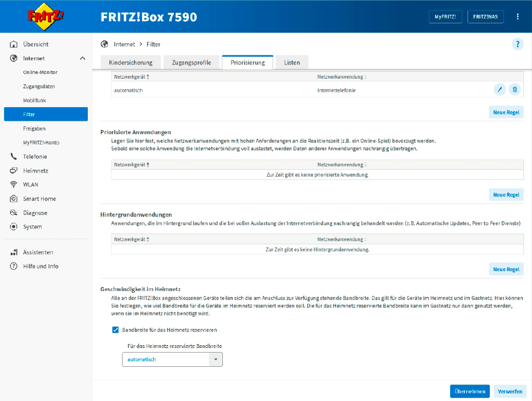Switch to the Kindersicherung tab
This screenshot has width=532, height=401.
(x=131, y=62)
